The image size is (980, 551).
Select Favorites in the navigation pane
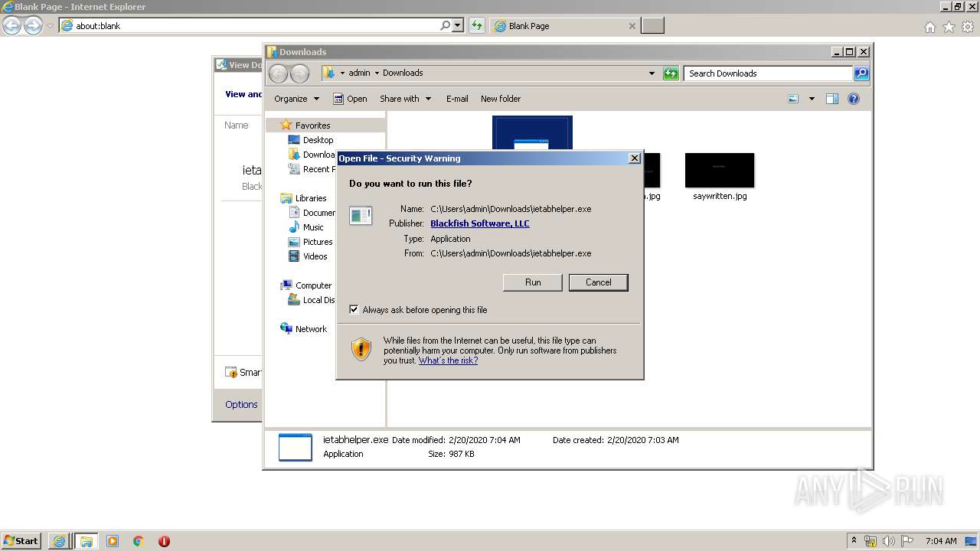click(x=312, y=126)
